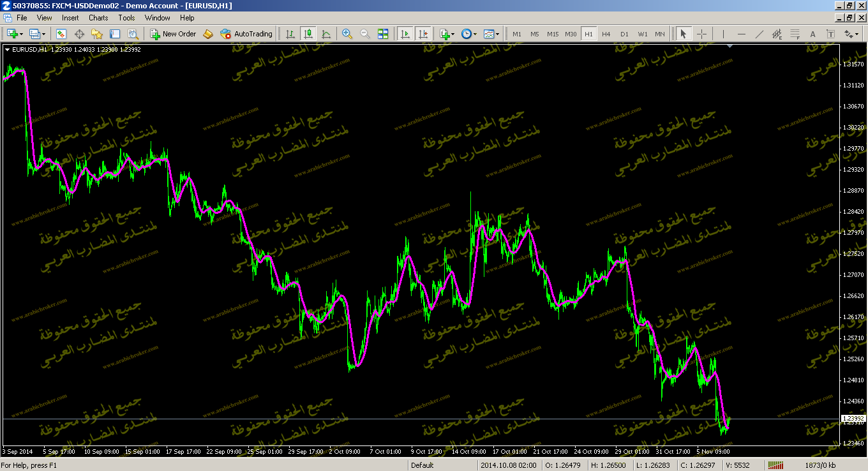Screen dimensions: 868x471
Task: Click the 1.23992 current price label
Action: [x=853, y=419]
